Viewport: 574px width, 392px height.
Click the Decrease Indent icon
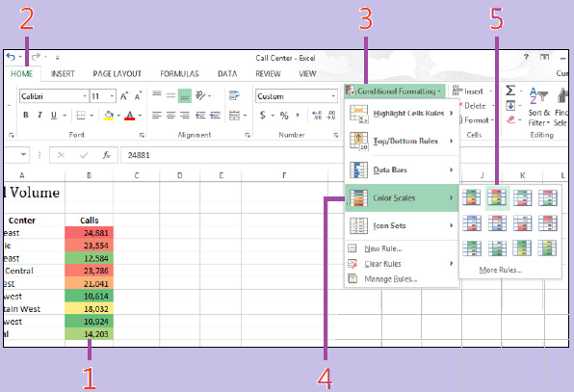pos(200,116)
